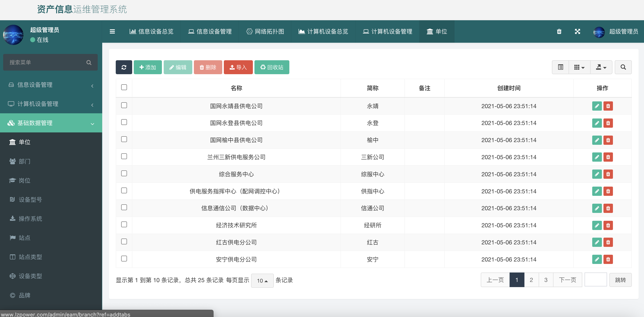Image resolution: width=644 pixels, height=317 pixels.
Task: Delete the 红古供电分公司 row
Action: [x=608, y=242]
